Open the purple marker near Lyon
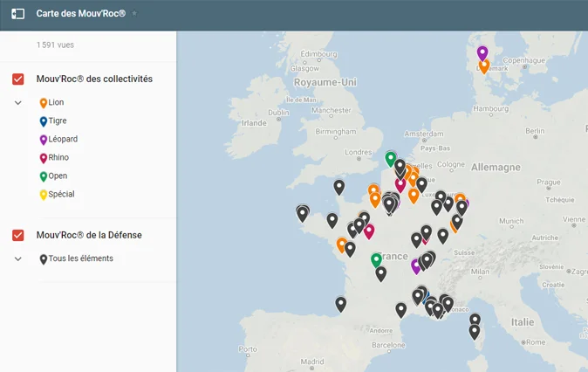 [x=416, y=265]
